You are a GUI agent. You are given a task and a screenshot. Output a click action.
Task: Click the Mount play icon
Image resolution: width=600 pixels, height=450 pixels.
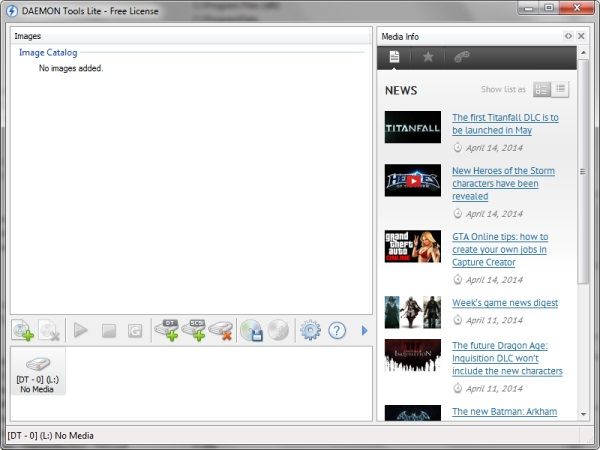[x=80, y=330]
